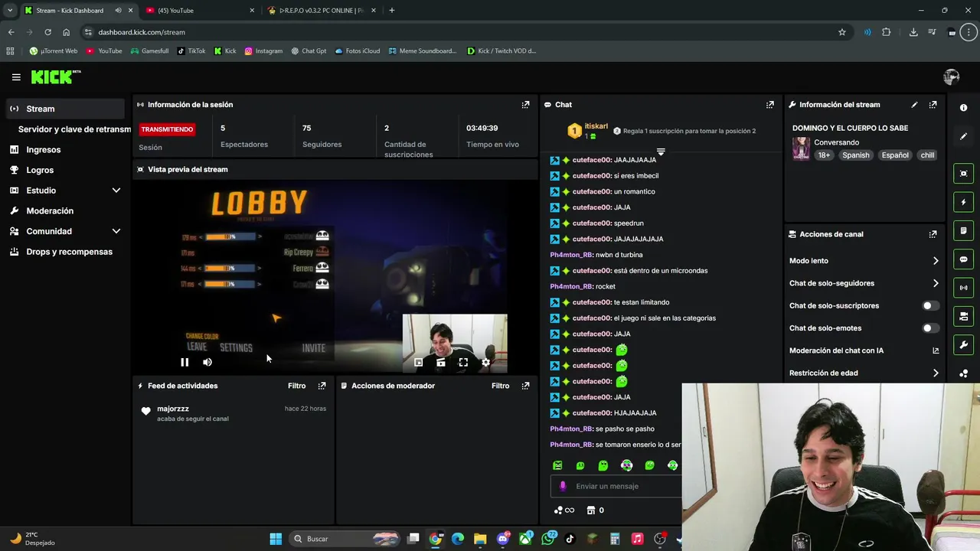
Task: Pop out the Chat panel
Action: [770, 105]
